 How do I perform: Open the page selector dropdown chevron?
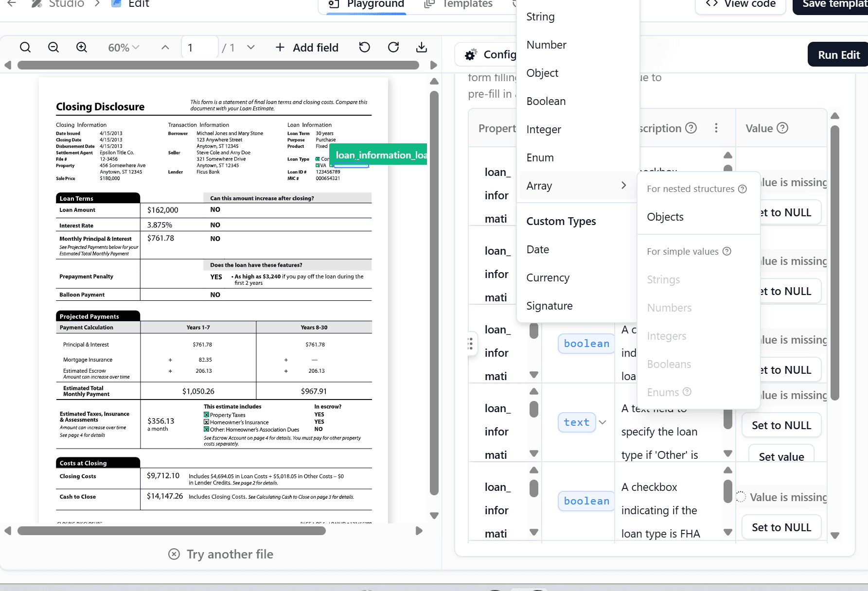[x=250, y=47]
